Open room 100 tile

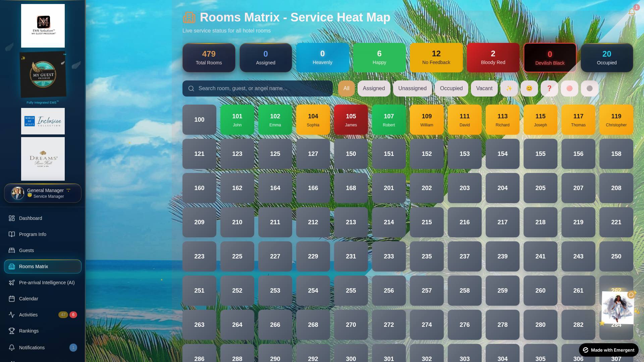click(x=199, y=120)
